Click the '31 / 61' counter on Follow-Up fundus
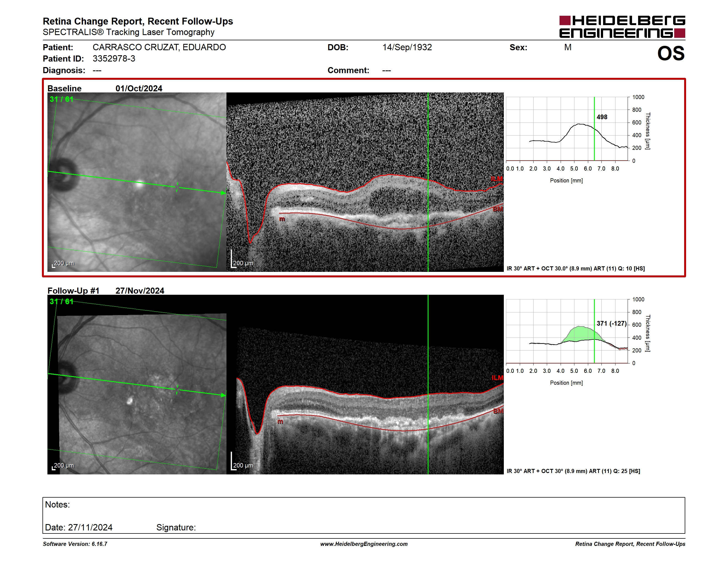 (61, 302)
